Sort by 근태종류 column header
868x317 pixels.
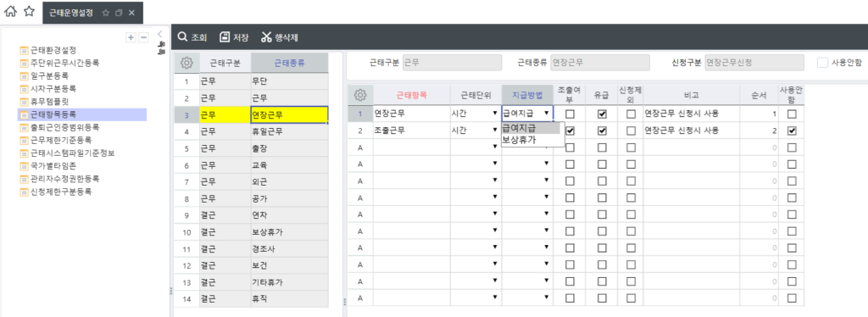290,63
